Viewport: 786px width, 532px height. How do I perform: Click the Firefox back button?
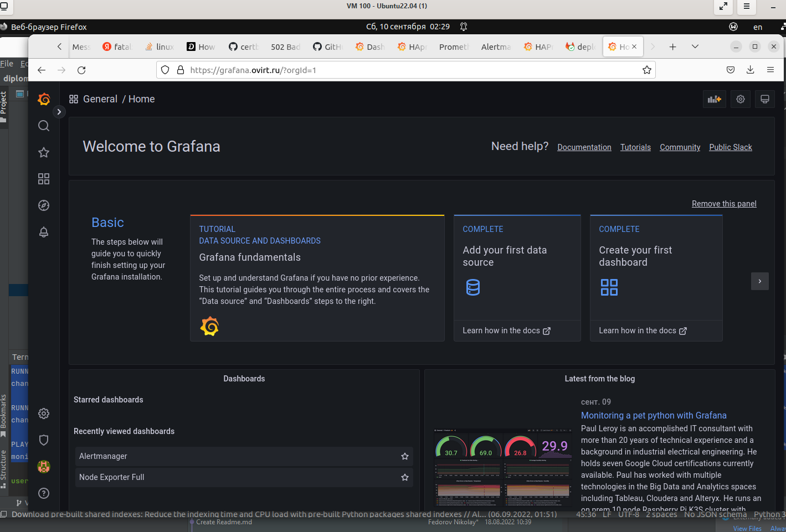pyautogui.click(x=42, y=70)
